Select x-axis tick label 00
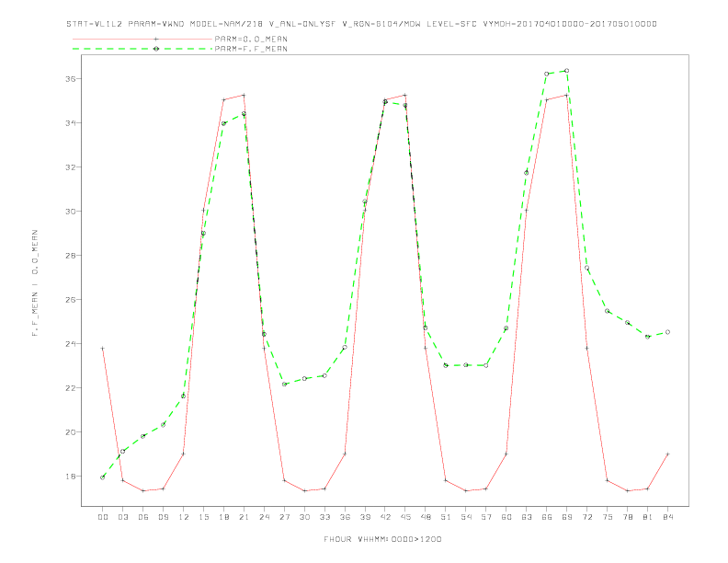Screen dimensions: 728x563 tap(103, 517)
